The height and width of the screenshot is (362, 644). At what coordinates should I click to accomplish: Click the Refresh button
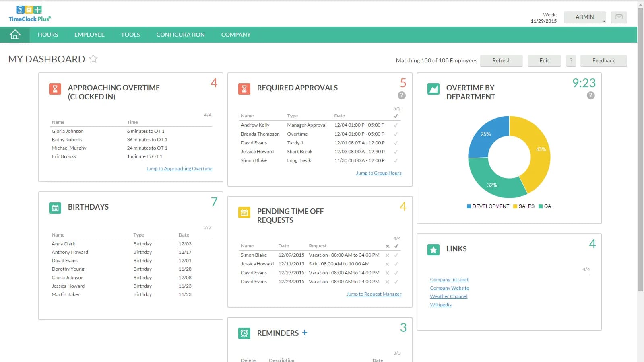(x=502, y=60)
